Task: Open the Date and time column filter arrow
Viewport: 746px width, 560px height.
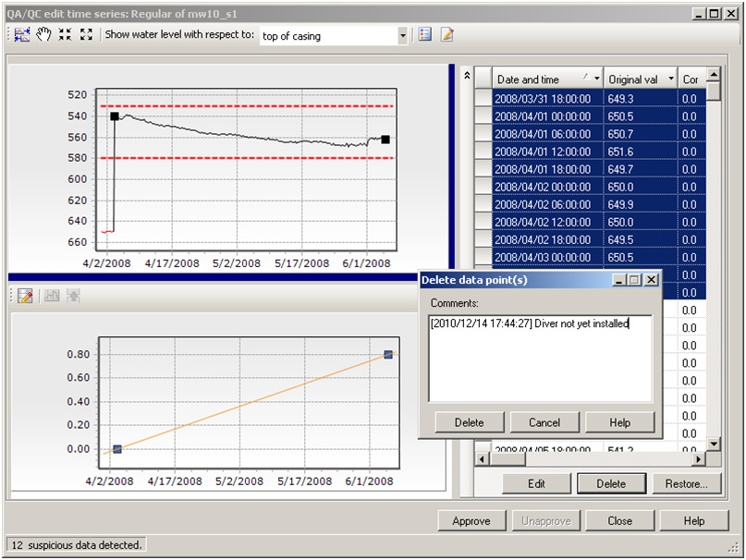Action: coord(596,79)
